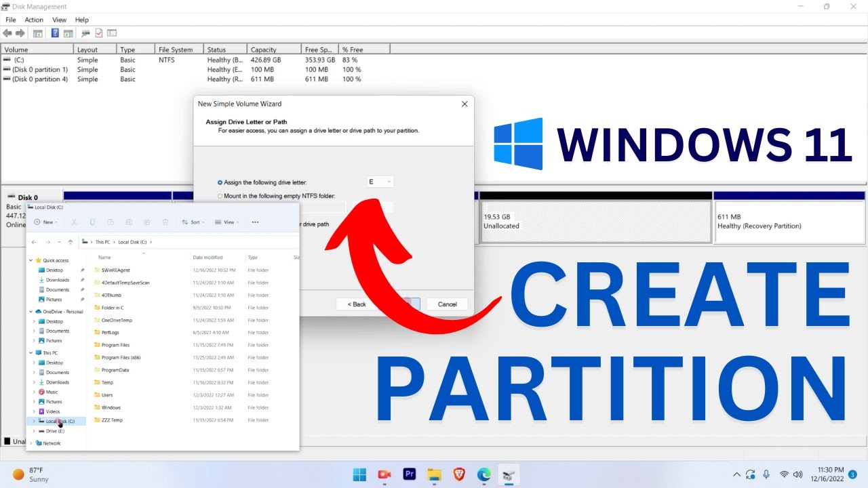
Task: Sort by the Volume column header
Action: (37, 49)
